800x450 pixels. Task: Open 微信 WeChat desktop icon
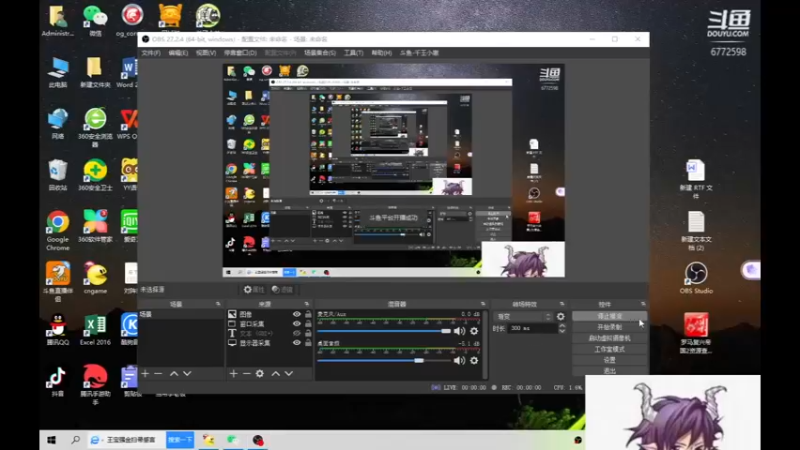click(95, 21)
